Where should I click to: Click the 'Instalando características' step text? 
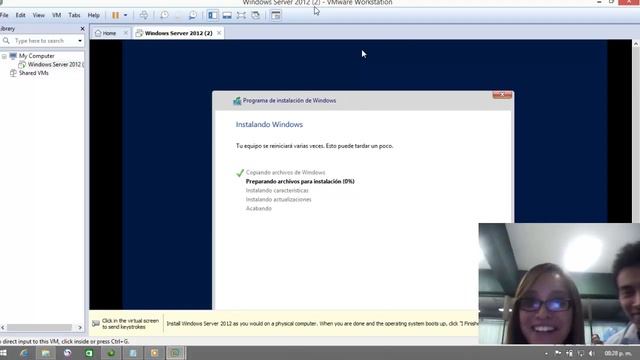pyautogui.click(x=277, y=191)
